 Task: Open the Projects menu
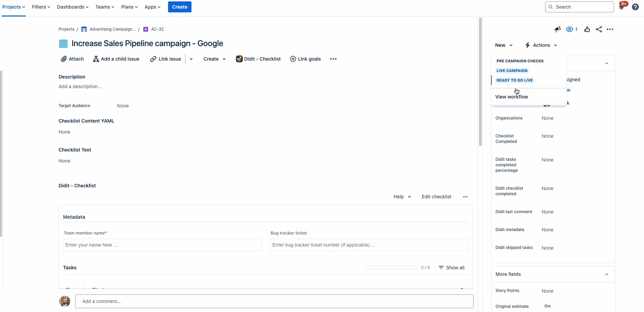pyautogui.click(x=14, y=7)
